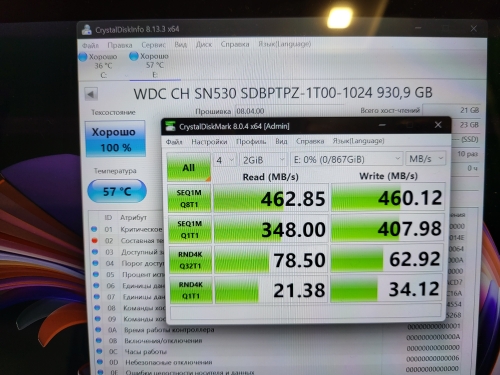Open CrystalDiskMark Профиль menu
The width and height of the screenshot is (500, 375).
[x=251, y=141]
